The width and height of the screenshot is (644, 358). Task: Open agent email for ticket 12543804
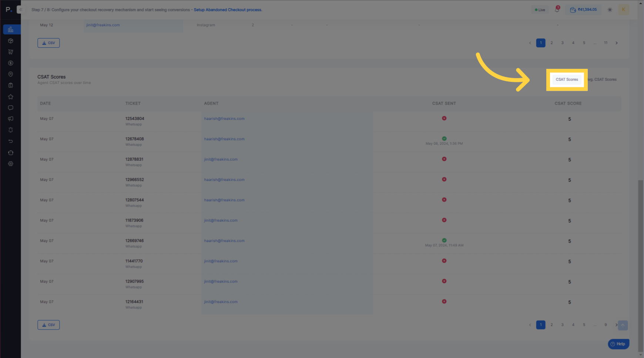pyautogui.click(x=224, y=119)
